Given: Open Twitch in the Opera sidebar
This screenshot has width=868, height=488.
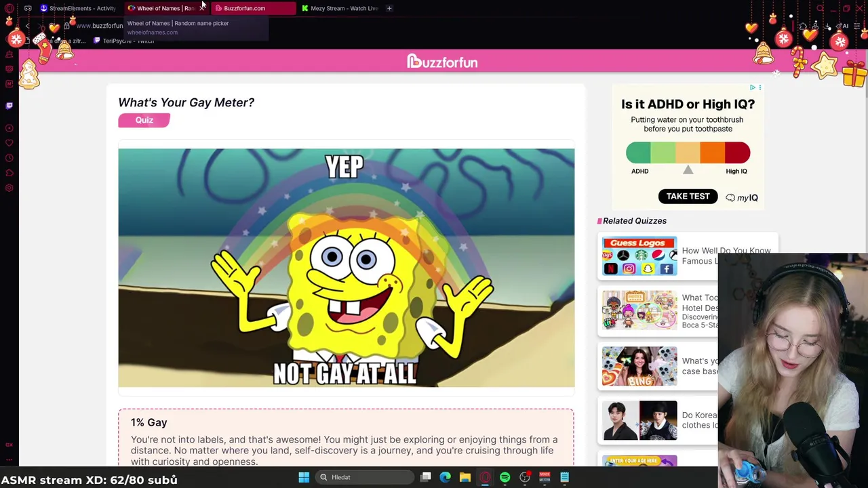Looking at the screenshot, I should (9, 106).
